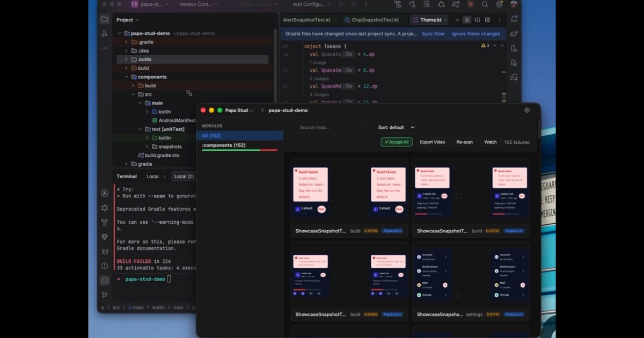Image resolution: width=644 pixels, height=338 pixels.
Task: Collapse the src folder
Action: (134, 94)
